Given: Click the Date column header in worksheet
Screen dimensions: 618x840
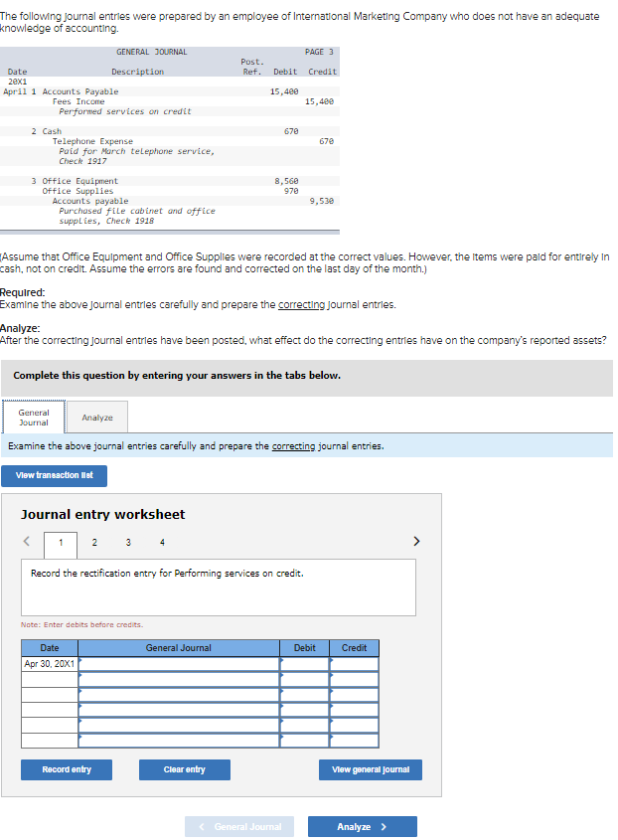Looking at the screenshot, I should (50, 648).
